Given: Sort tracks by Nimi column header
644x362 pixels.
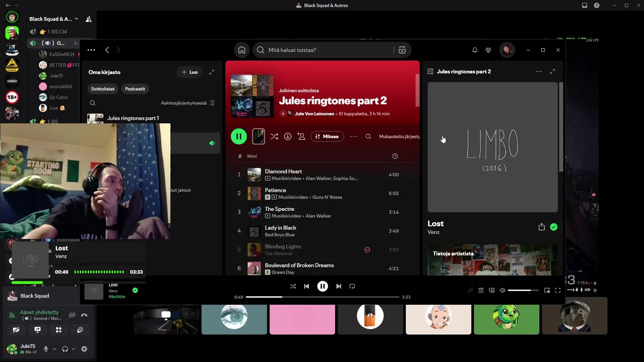Looking at the screenshot, I should [x=252, y=156].
